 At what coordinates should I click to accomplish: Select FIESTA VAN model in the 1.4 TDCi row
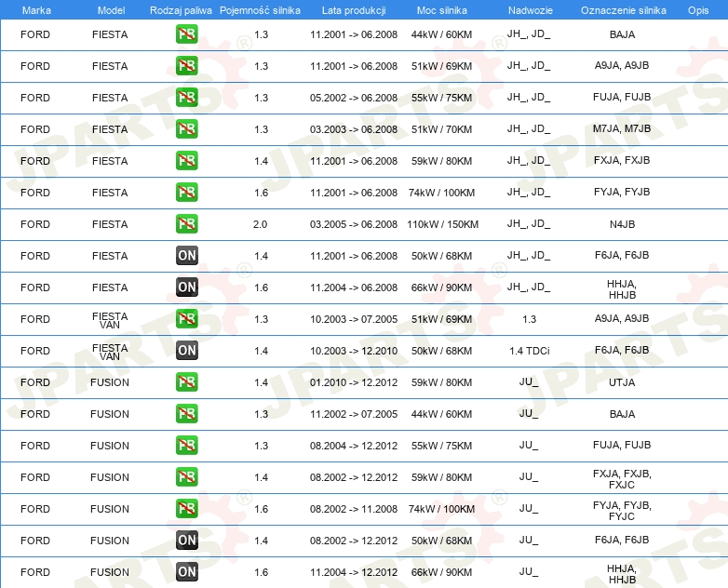[x=110, y=352]
